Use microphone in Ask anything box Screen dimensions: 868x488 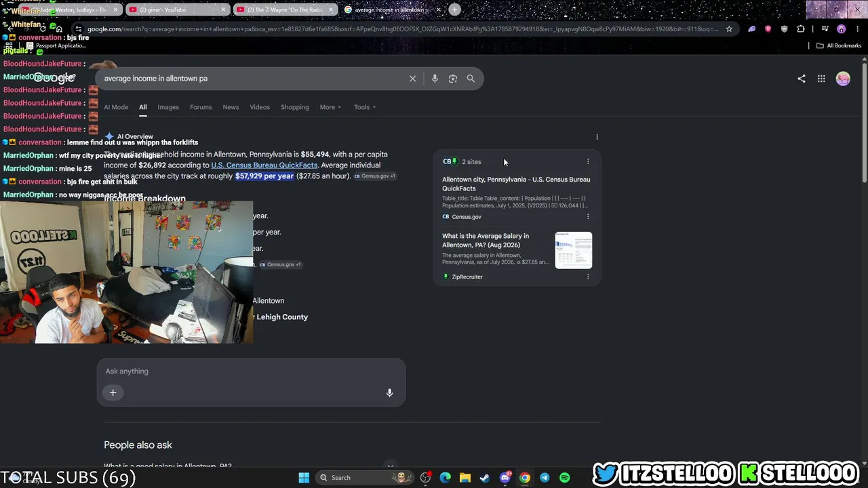(389, 392)
